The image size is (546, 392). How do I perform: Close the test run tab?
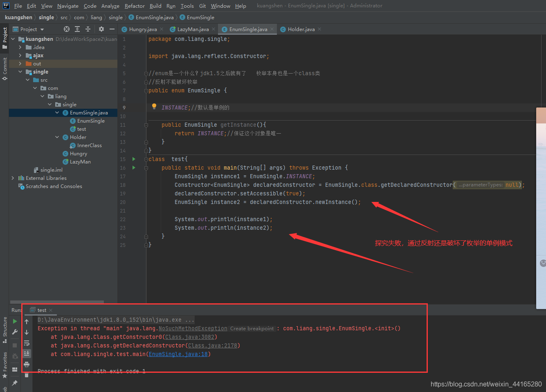51,310
